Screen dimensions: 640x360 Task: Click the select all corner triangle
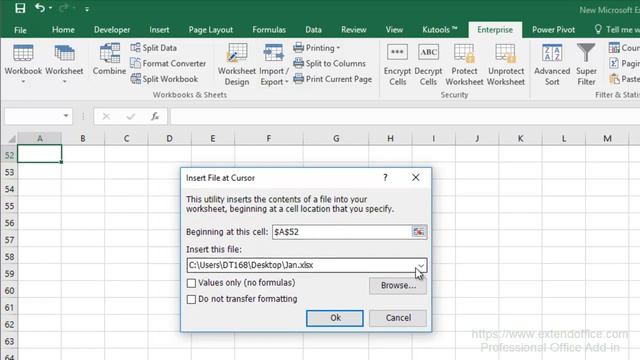coord(11,139)
